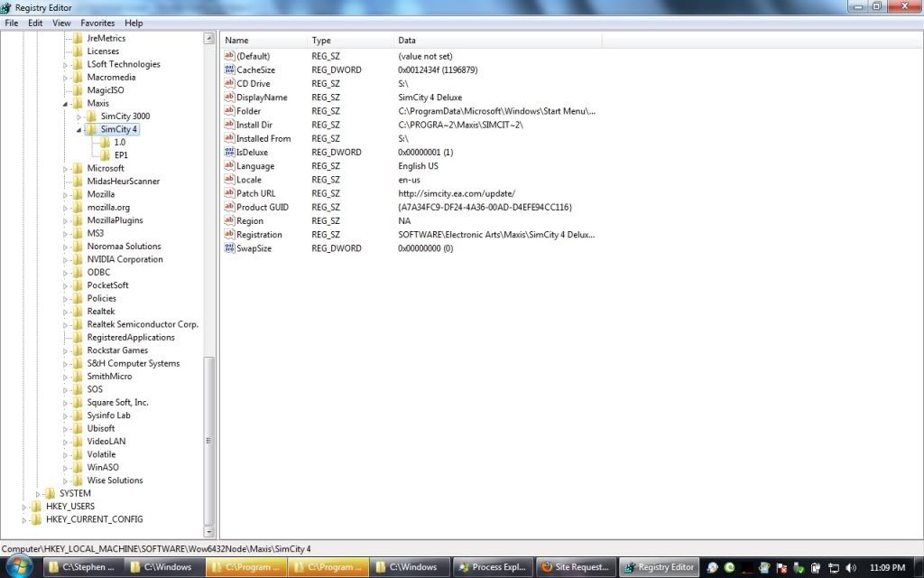This screenshot has width=924, height=578.
Task: Expand the Microsoft key in the tree
Action: click(x=65, y=169)
